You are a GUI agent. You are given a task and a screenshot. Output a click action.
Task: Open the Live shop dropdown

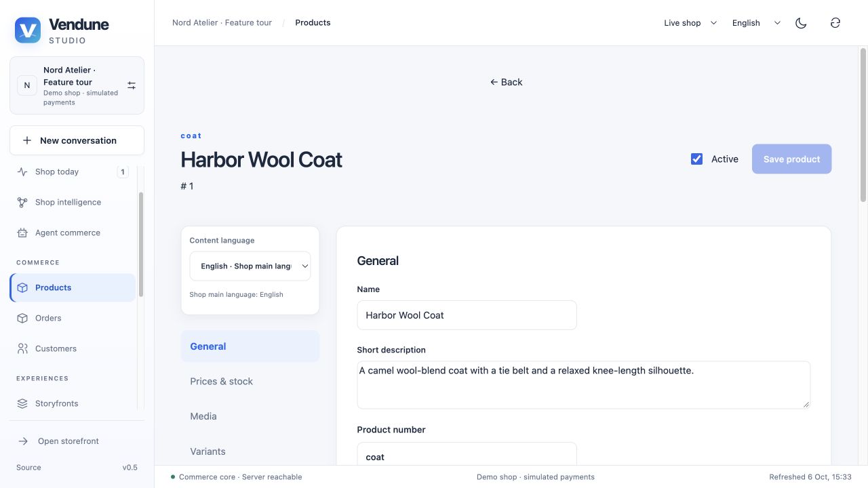point(690,23)
